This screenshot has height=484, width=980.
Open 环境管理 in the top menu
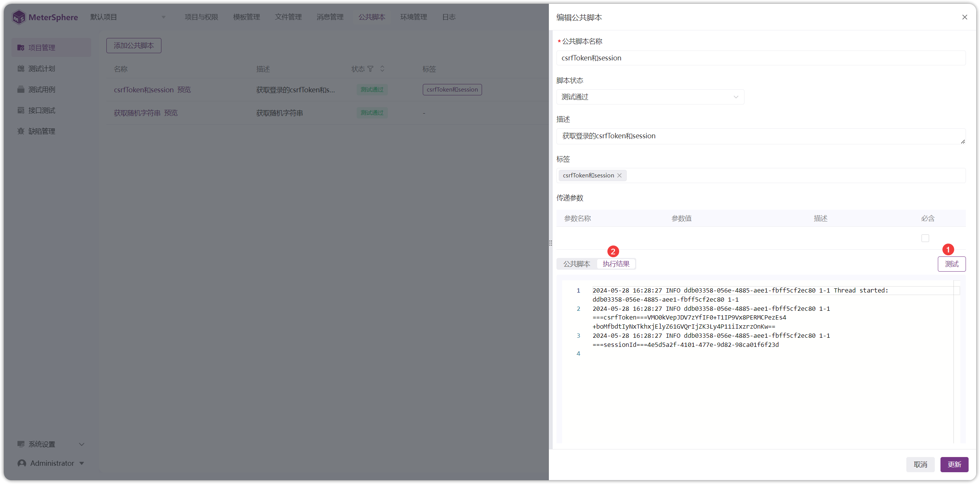coord(414,17)
